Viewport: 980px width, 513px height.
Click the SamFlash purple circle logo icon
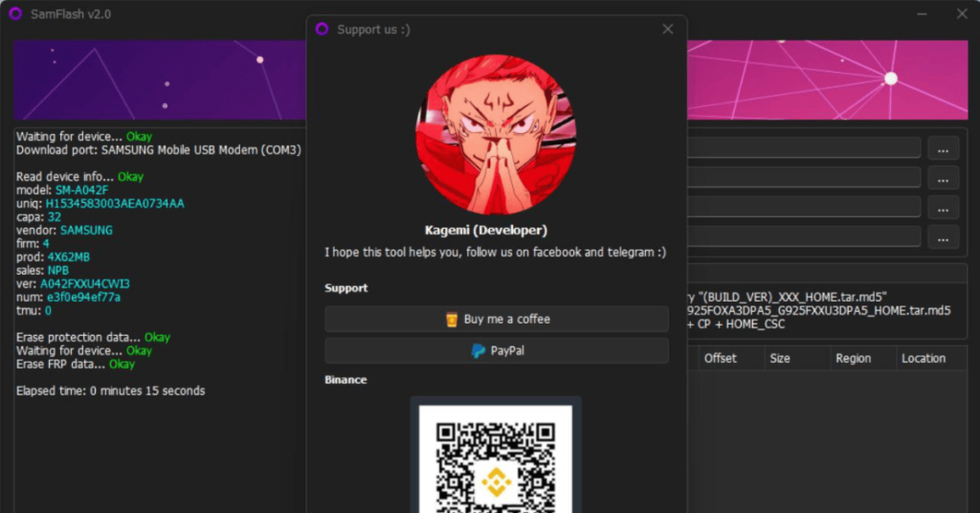click(x=15, y=13)
